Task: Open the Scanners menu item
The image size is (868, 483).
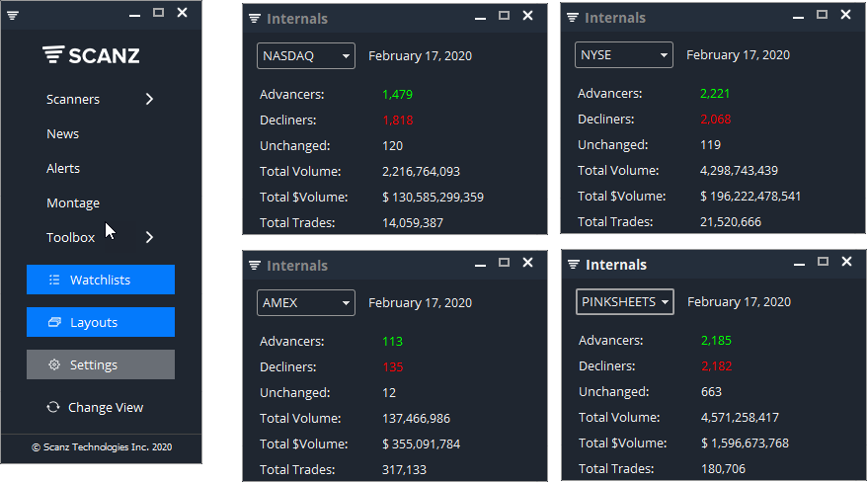Action: [73, 99]
